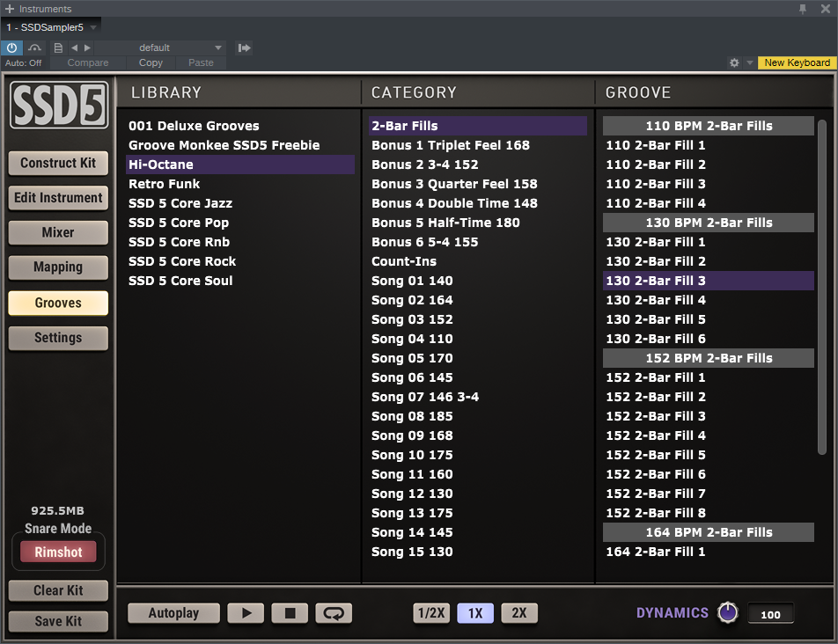Click the Compare button
Screen dimensions: 838x644
click(88, 62)
